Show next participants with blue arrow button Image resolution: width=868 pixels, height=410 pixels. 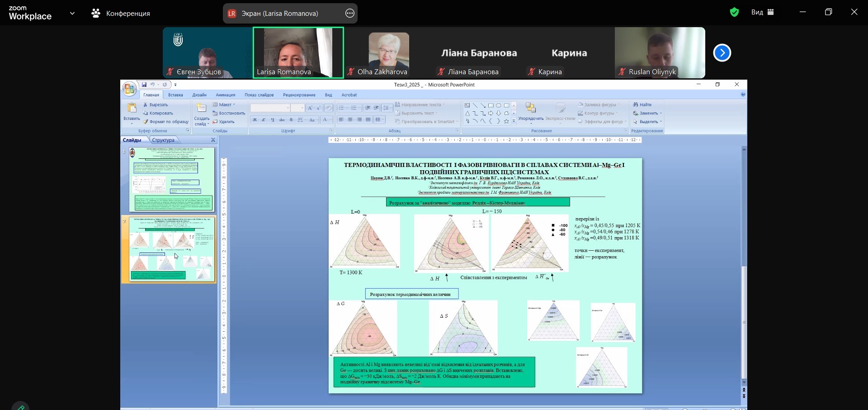coord(722,53)
